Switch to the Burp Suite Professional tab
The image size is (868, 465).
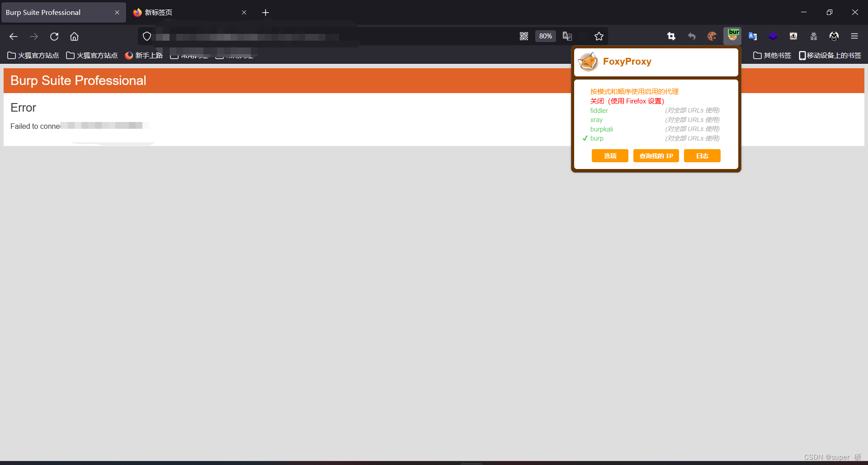click(x=63, y=13)
